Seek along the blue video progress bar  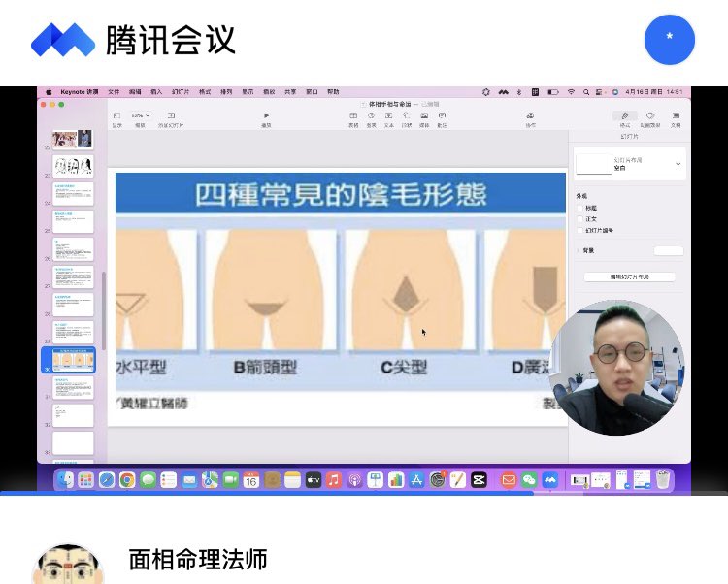pyautogui.click(x=364, y=493)
